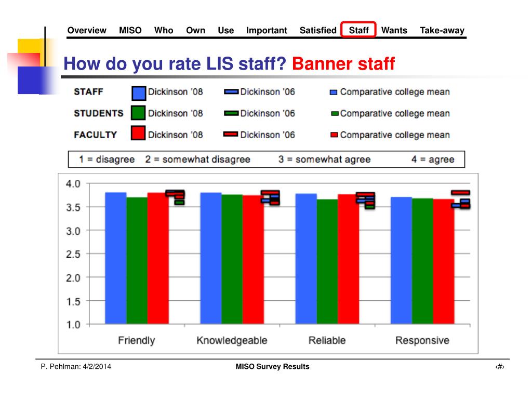Select the green Knowledgeable students bar

[232, 259]
